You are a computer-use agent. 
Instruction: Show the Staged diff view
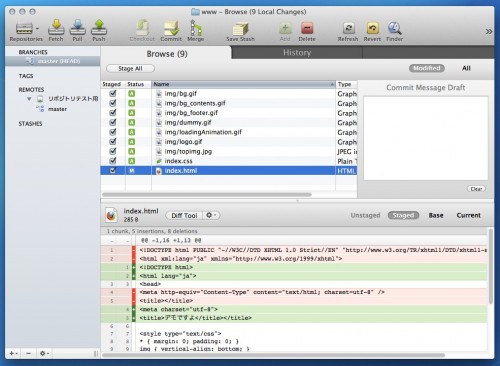coord(403,215)
